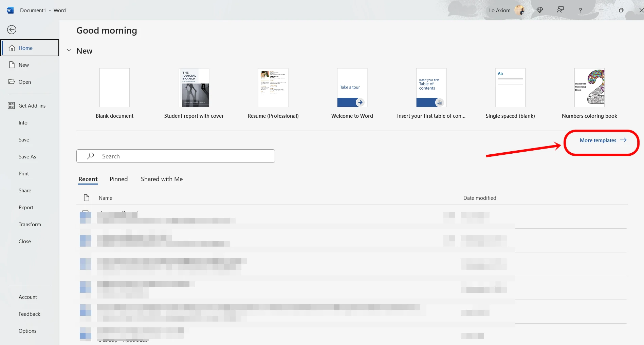Click the More templates link
Screen dimensions: 644x345
coord(603,140)
